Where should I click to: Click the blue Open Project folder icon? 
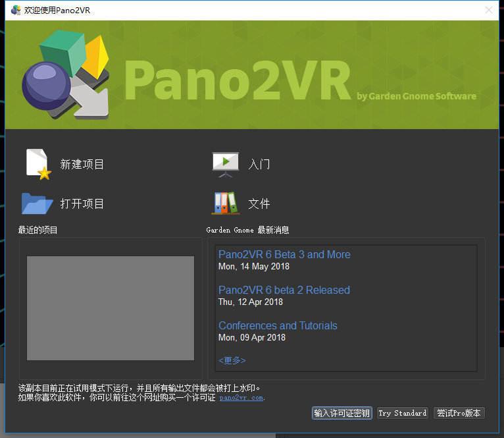(37, 204)
